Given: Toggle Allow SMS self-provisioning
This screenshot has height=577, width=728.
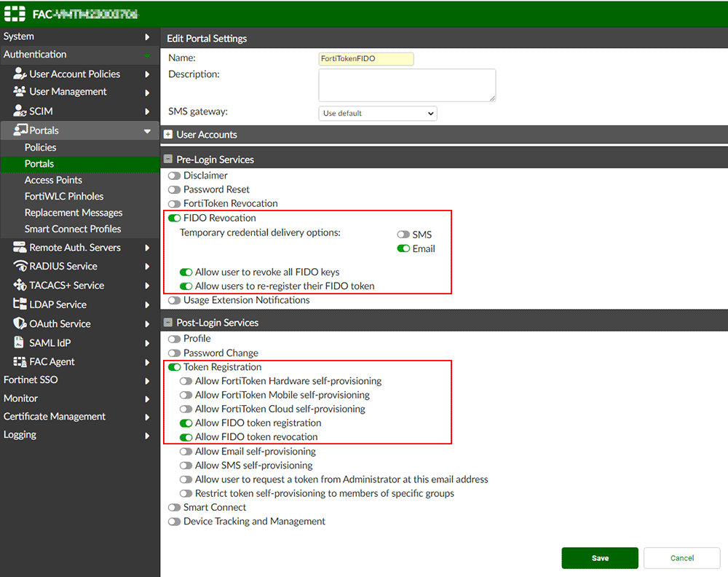Looking at the screenshot, I should tap(186, 465).
